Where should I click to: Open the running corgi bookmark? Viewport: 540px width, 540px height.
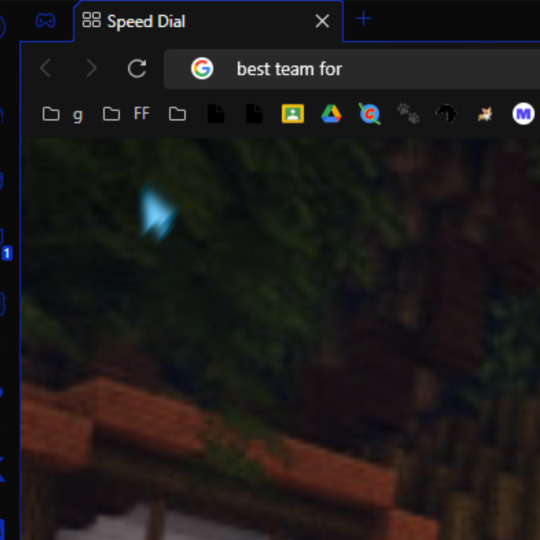click(x=485, y=114)
